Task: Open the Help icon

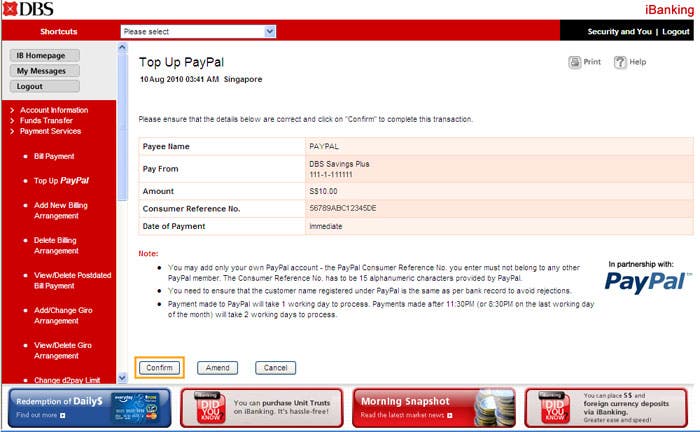Action: 620,62
